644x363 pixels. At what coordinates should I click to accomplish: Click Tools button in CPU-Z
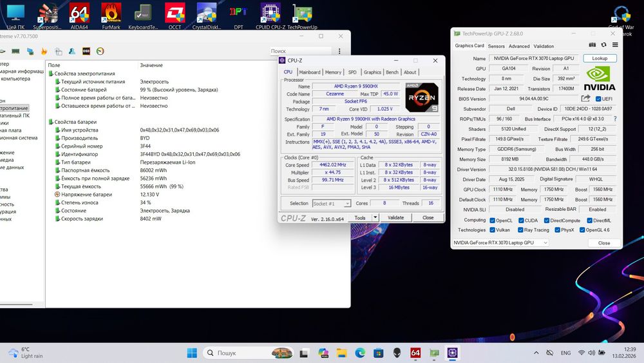click(360, 217)
